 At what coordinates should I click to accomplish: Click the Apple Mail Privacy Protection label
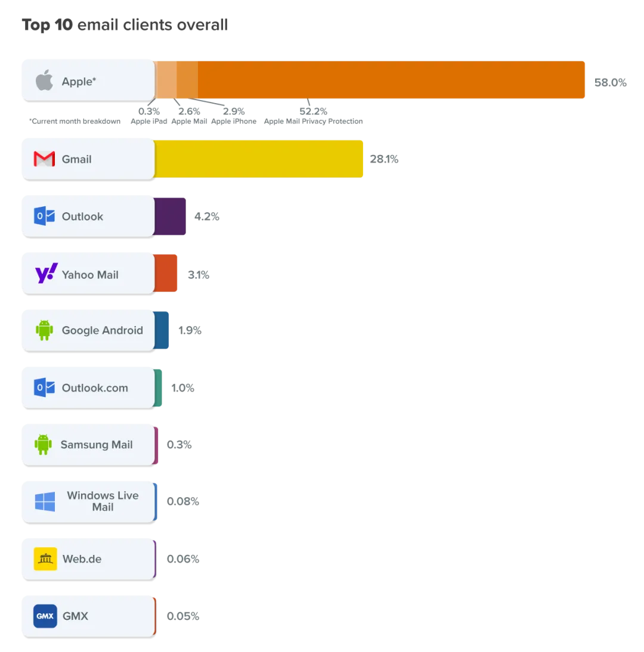(313, 121)
